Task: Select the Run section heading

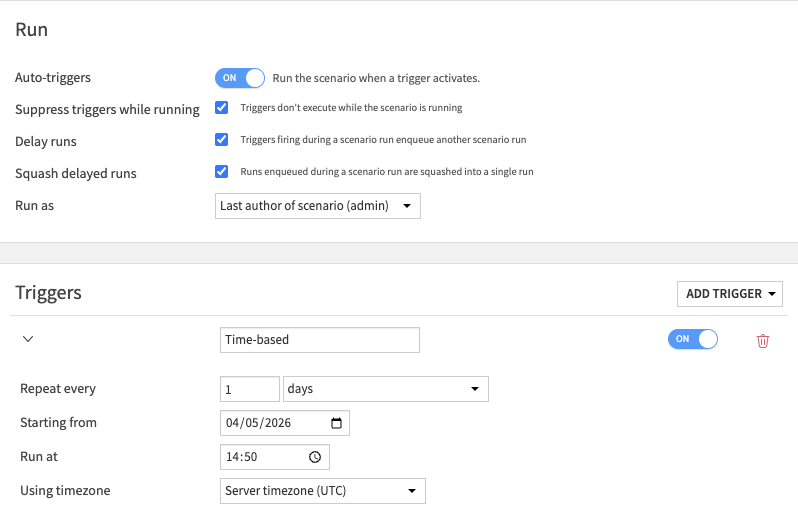Action: (x=32, y=30)
